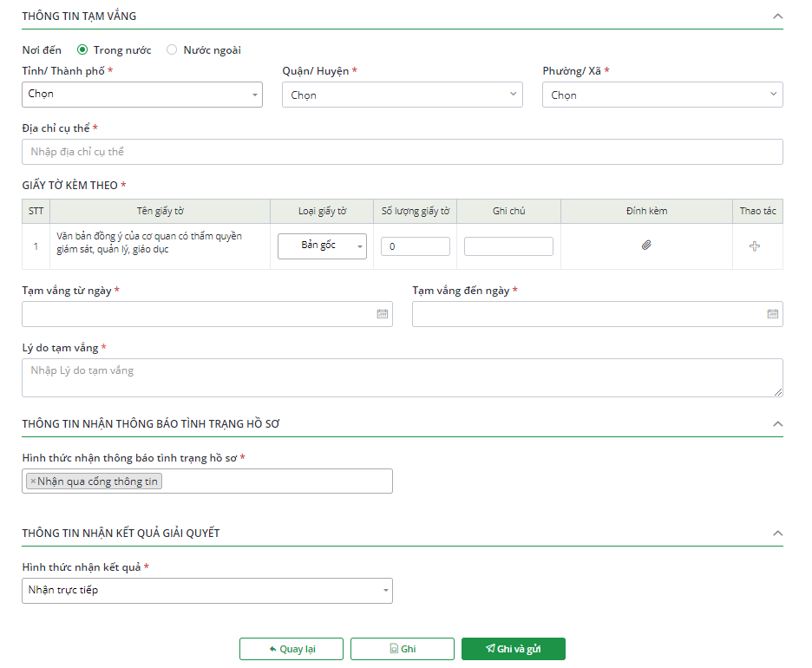Viewport: 812px width, 668px height.
Task: Open calendar for Tạm vắng từ ngày
Action: coord(382,314)
